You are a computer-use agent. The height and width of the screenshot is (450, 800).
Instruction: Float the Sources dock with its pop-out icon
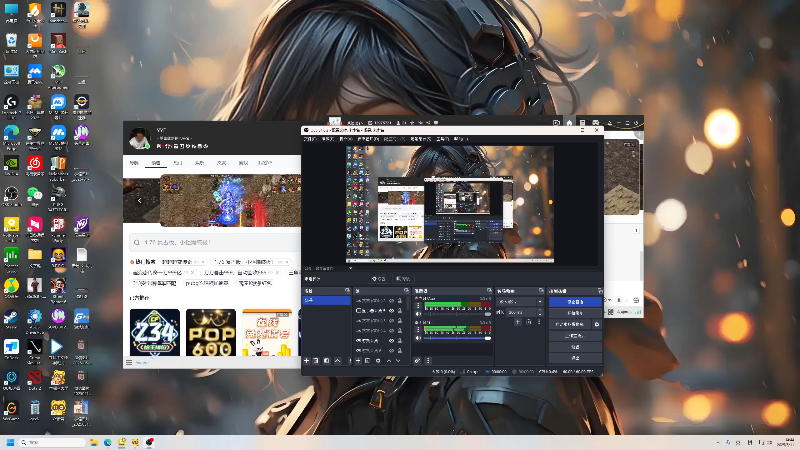pos(407,291)
